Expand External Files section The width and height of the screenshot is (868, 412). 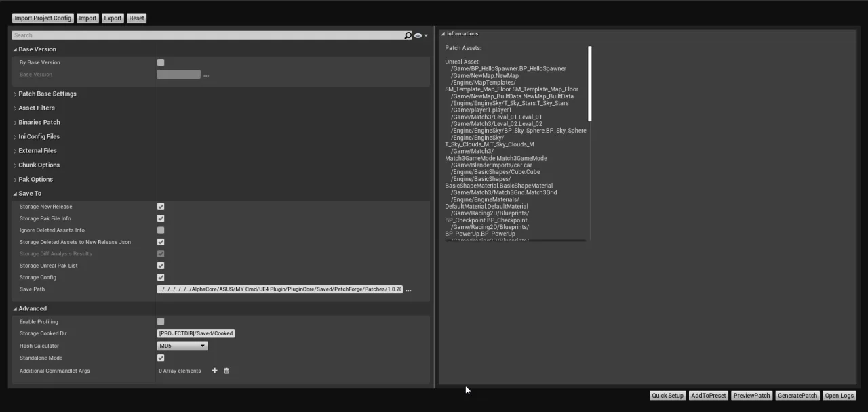tap(15, 151)
